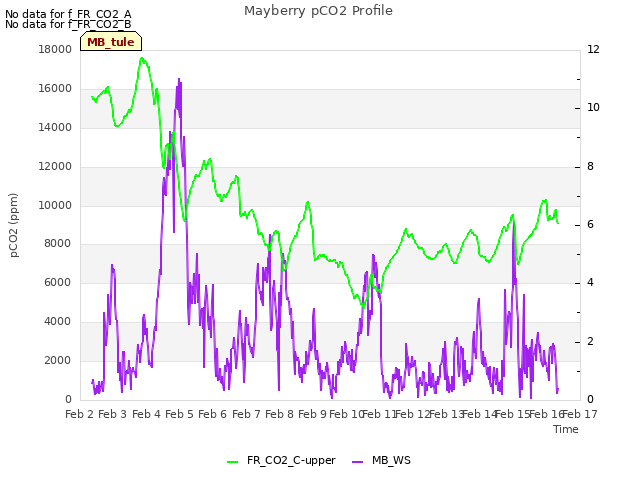This screenshot has width=640, height=480.
Task: Click the right axis value 10
Action: tap(593, 108)
